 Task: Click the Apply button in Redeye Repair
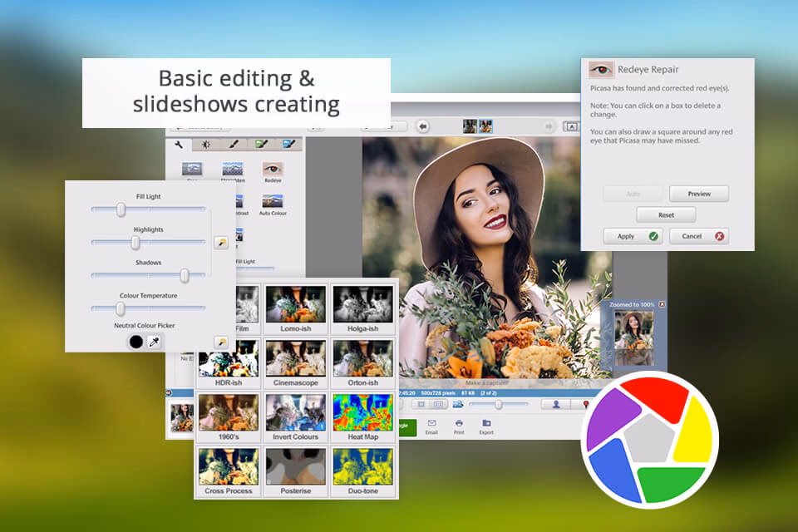coord(633,236)
